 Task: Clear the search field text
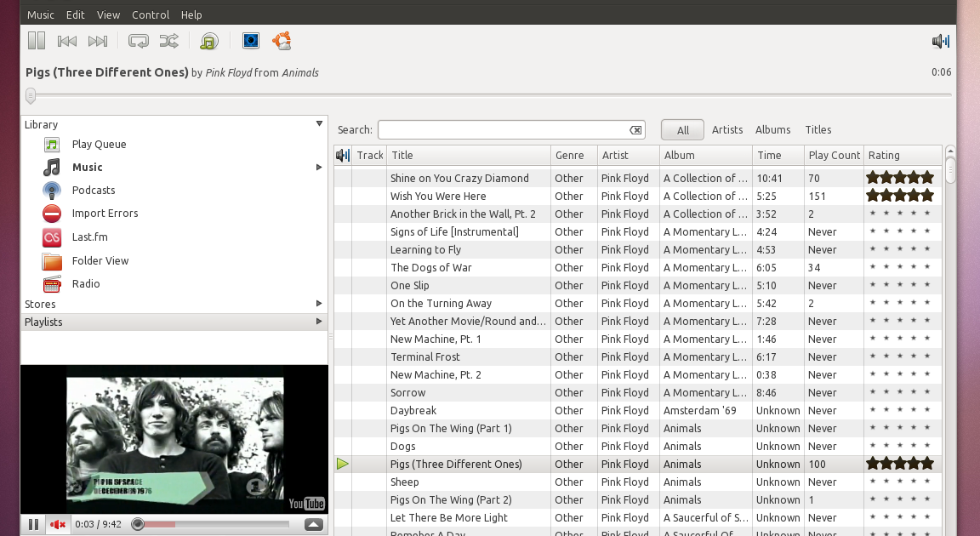pos(635,129)
